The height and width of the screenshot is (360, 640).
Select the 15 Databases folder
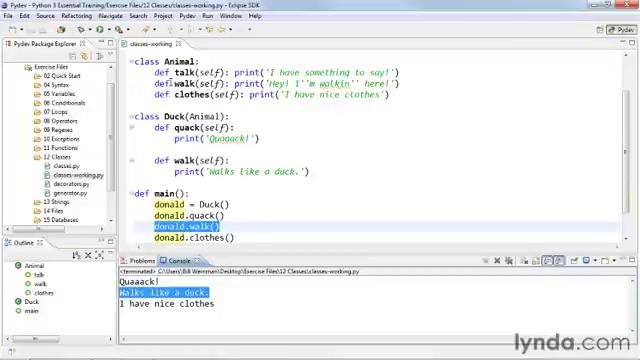pos(60,220)
